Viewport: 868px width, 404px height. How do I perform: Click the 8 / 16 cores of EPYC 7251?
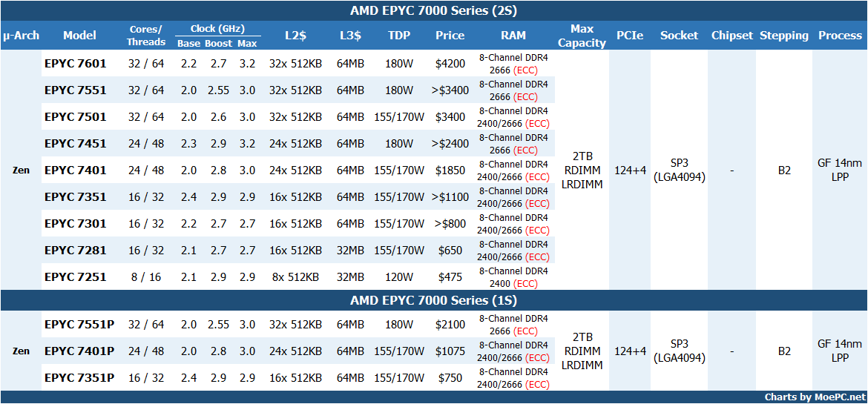(146, 276)
